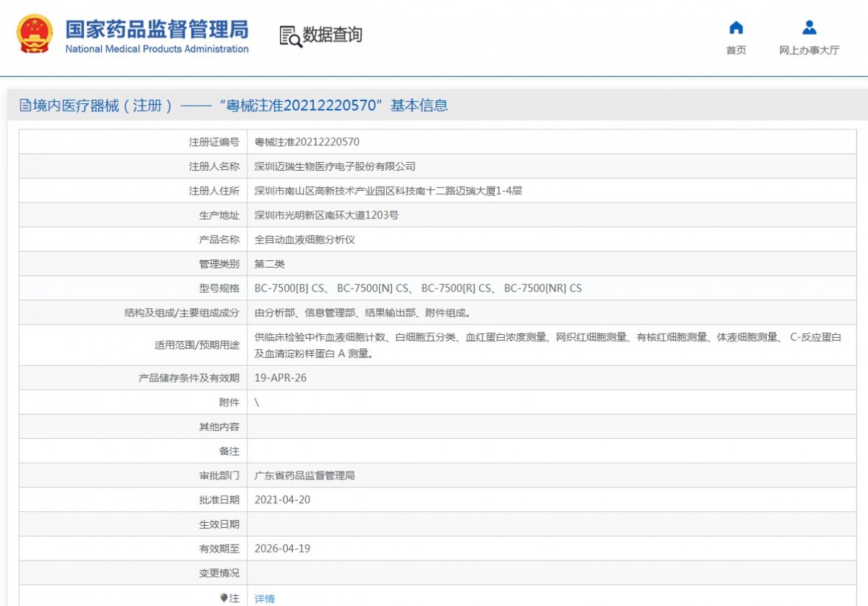Open the 首页 text link

(736, 51)
